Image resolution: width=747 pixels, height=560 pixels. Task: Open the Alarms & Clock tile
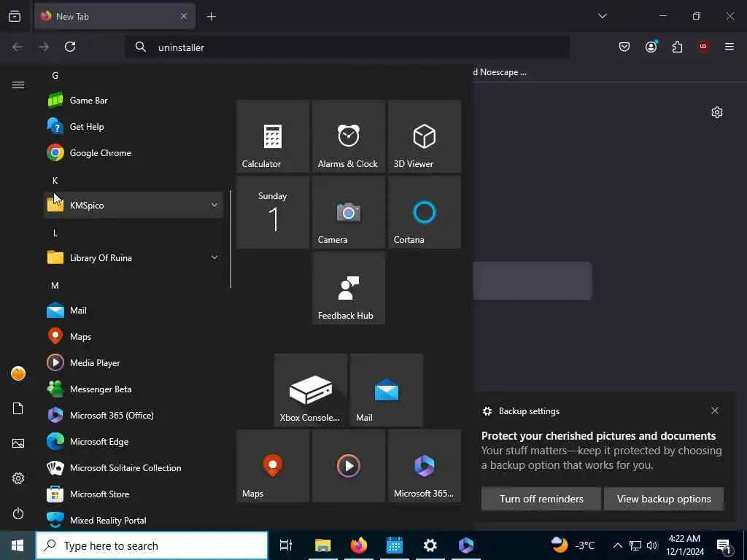pyautogui.click(x=349, y=136)
